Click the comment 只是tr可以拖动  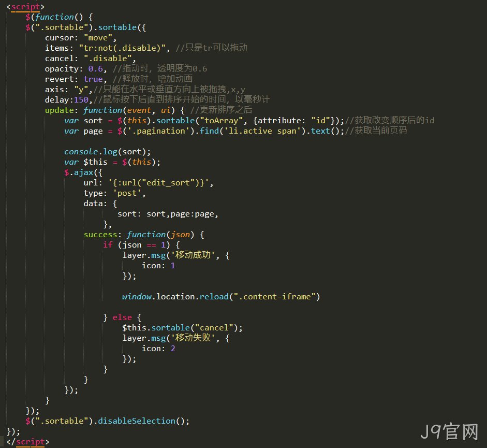(x=212, y=48)
